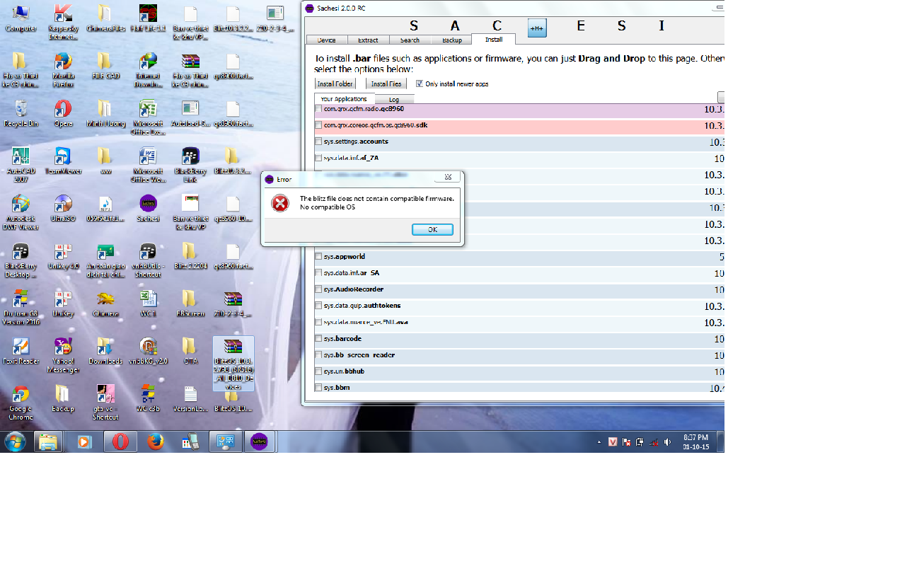
Task: Launch Half Life 1.1 desktop shortcut
Action: click(147, 19)
